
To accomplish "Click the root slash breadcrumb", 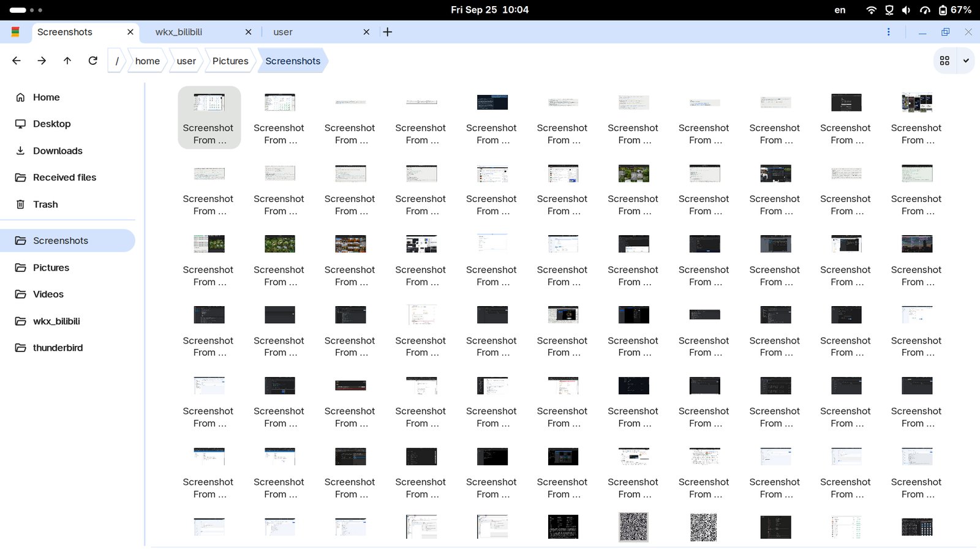I will pos(117,61).
